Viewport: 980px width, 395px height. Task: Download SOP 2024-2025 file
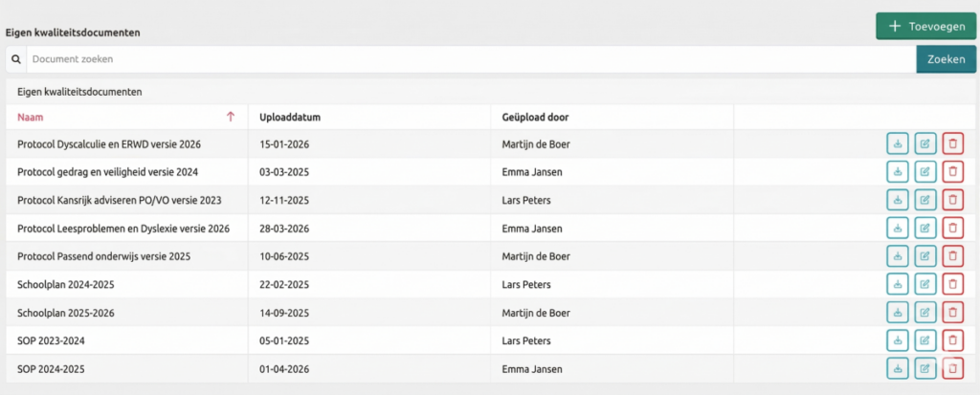(898, 369)
